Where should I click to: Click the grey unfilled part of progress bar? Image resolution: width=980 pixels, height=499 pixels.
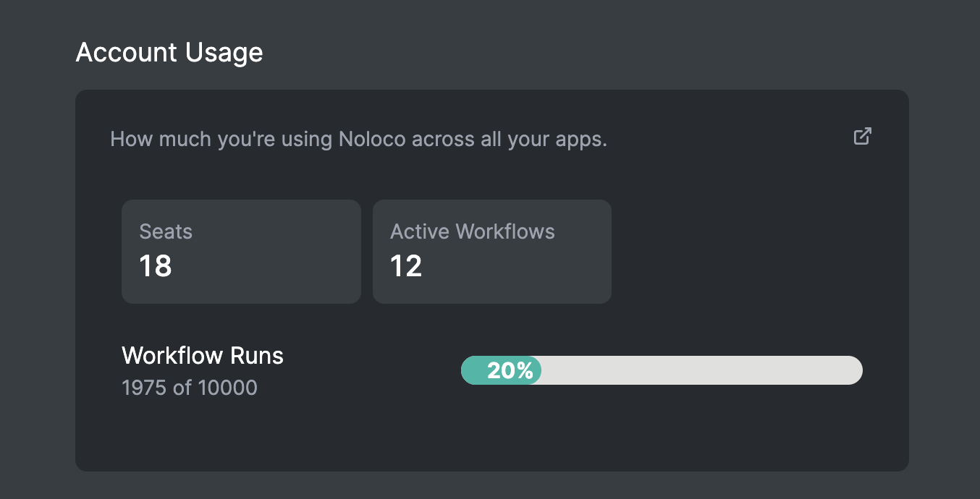(702, 370)
